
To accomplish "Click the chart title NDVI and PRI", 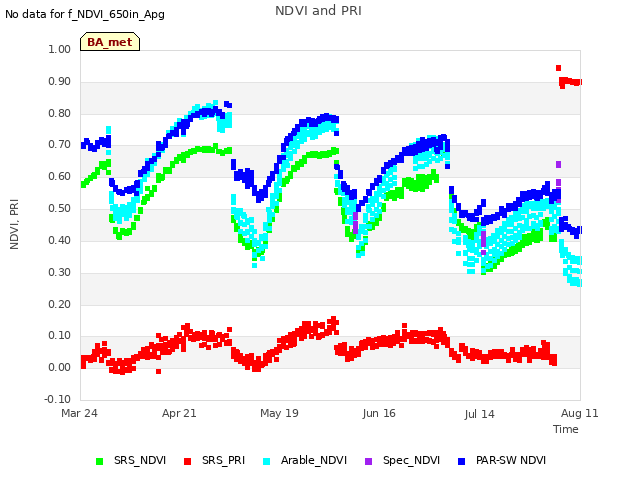I will 318,11.
